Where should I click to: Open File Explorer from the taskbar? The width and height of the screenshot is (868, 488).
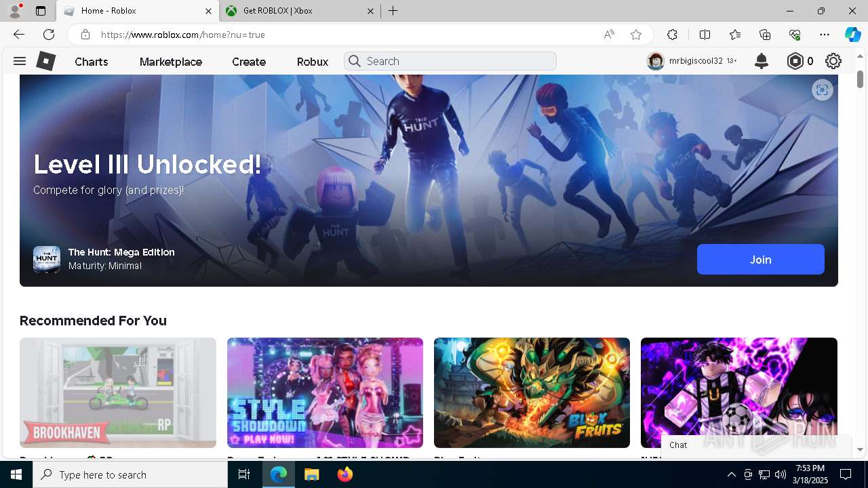tap(311, 474)
